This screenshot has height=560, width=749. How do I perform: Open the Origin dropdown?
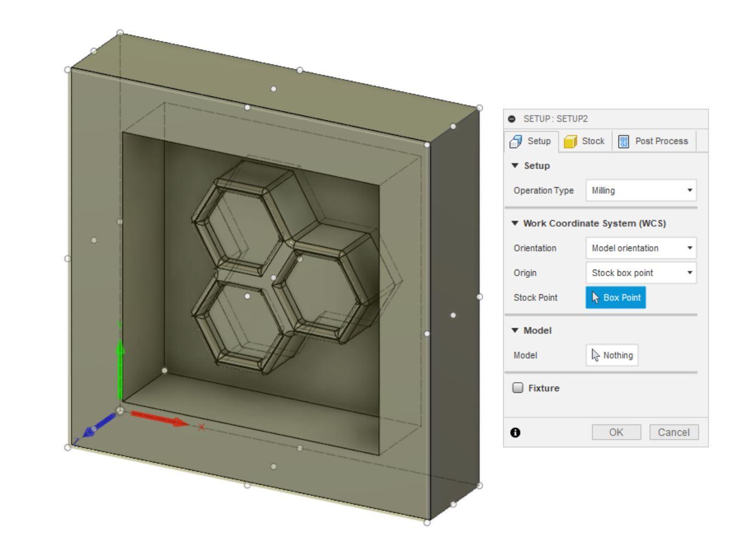click(641, 273)
